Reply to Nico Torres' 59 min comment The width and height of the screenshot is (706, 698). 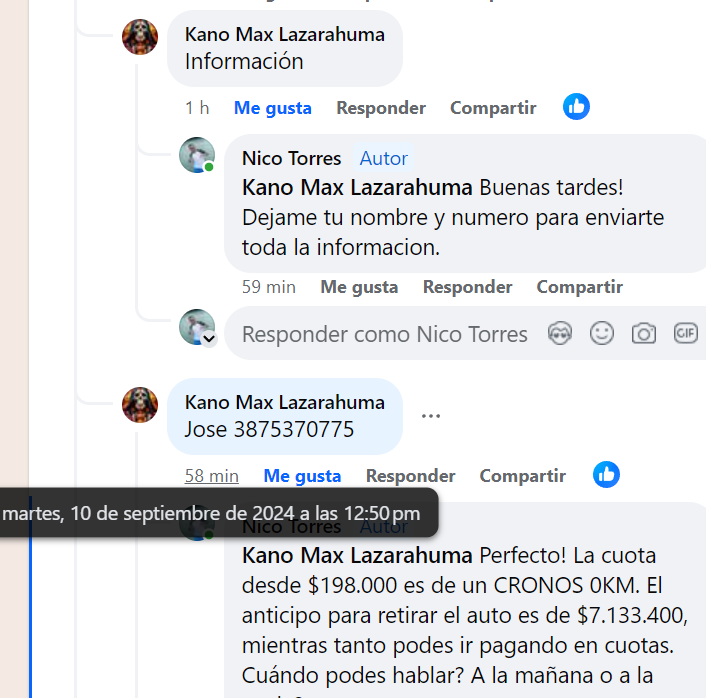pos(467,287)
